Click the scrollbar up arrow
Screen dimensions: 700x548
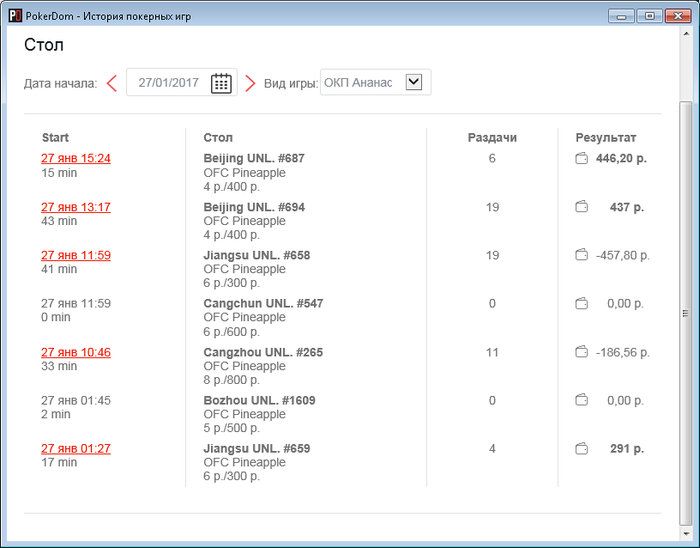tap(686, 34)
